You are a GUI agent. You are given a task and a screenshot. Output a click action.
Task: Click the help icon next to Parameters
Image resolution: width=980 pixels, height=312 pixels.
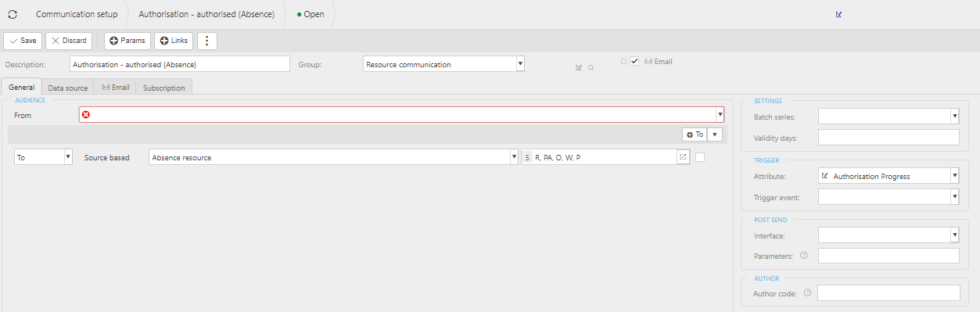[803, 255]
